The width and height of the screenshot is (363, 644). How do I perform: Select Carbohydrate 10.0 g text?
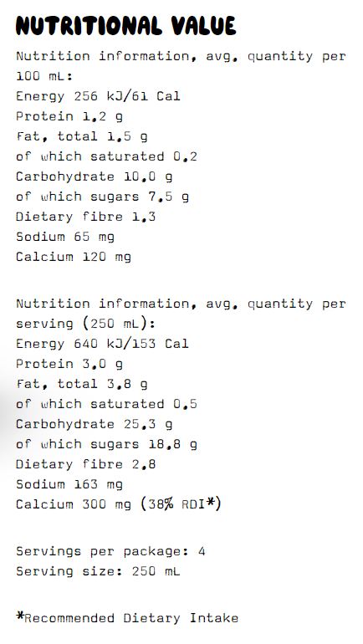click(94, 177)
